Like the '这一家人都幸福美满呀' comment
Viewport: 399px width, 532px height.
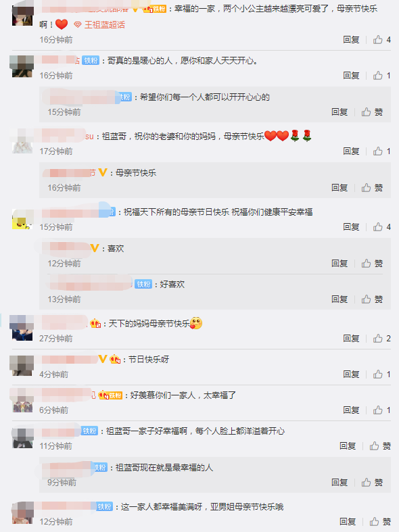[380, 521]
